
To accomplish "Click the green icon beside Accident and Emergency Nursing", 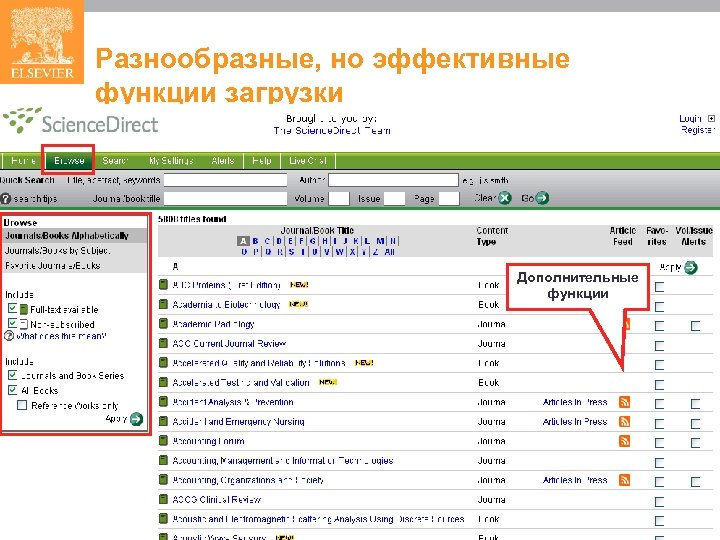I will click(x=163, y=421).
